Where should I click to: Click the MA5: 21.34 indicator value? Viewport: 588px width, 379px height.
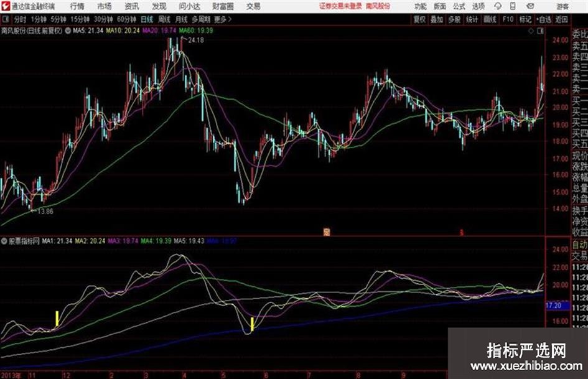pos(88,30)
